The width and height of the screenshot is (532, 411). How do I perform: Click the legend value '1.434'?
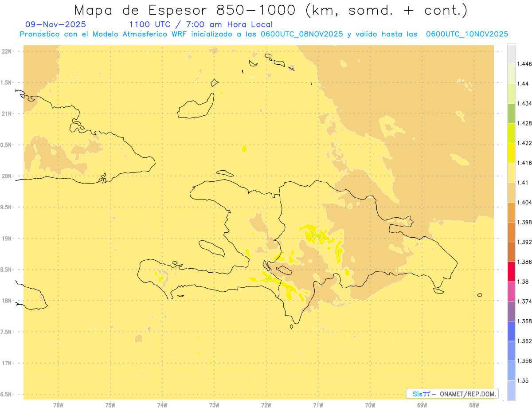pos(525,103)
